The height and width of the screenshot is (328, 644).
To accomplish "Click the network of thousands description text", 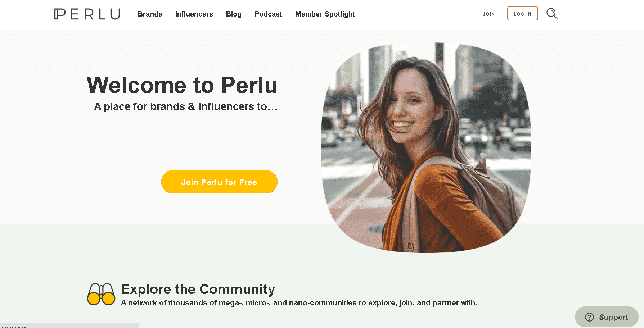I will pyautogui.click(x=299, y=303).
